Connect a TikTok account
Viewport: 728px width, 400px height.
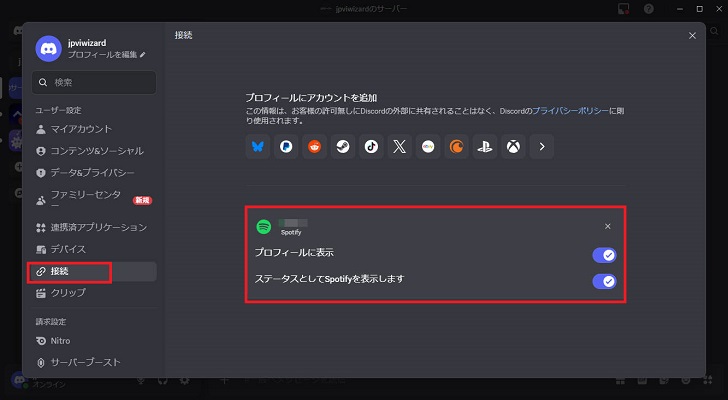tap(371, 147)
